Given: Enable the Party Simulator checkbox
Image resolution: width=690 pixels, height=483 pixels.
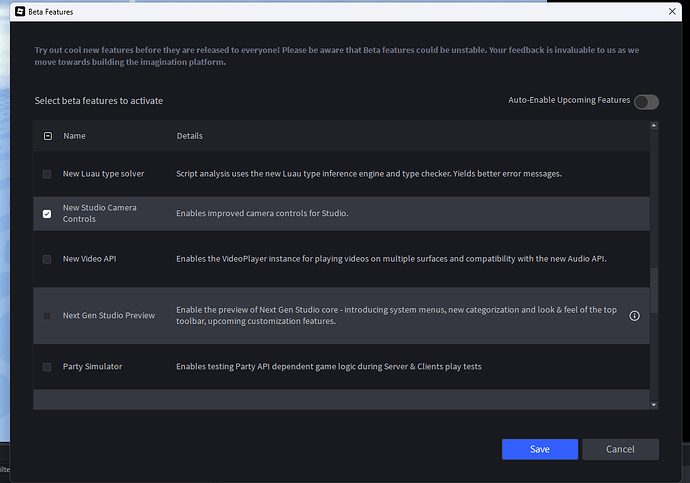Looking at the screenshot, I should pyautogui.click(x=47, y=367).
